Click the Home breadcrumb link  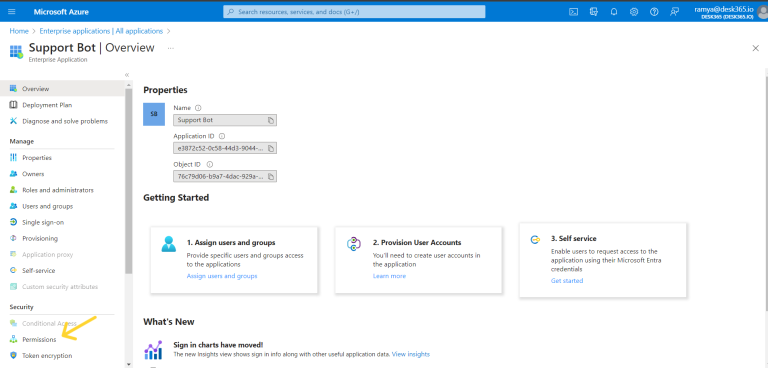click(19, 31)
